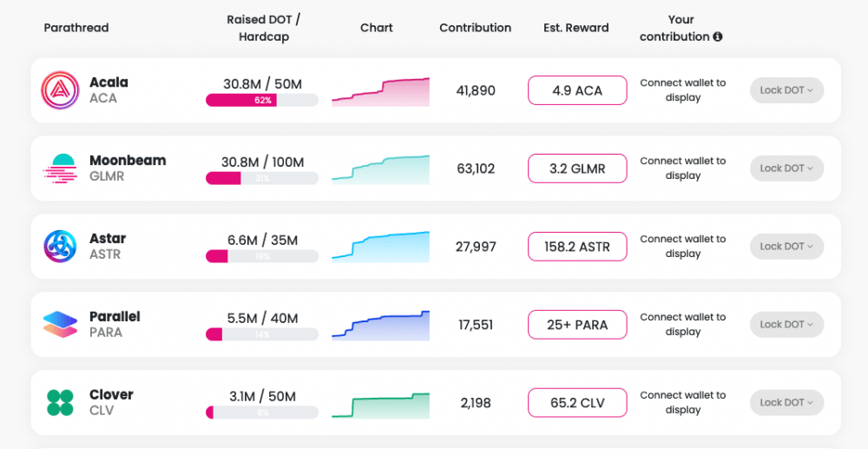The width and height of the screenshot is (868, 449).
Task: Click the 25+ PARA reward button
Action: click(577, 325)
